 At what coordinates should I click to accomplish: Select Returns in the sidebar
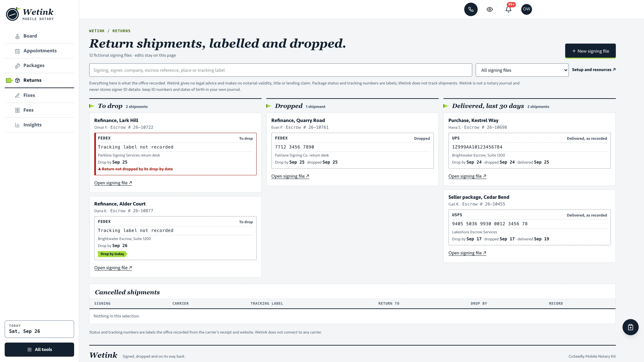click(39, 80)
